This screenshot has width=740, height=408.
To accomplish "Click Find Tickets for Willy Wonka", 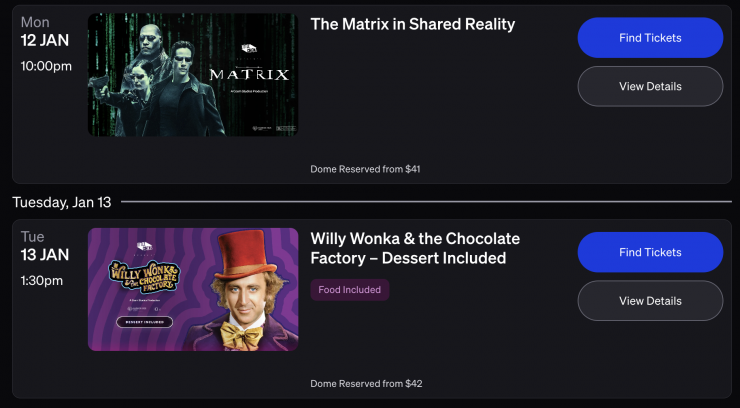I will pos(650,252).
